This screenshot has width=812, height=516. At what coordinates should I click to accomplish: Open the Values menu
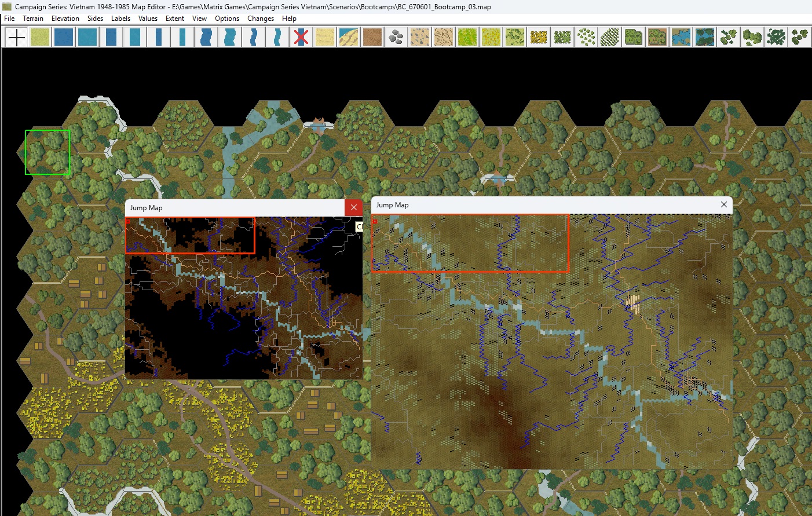(148, 19)
